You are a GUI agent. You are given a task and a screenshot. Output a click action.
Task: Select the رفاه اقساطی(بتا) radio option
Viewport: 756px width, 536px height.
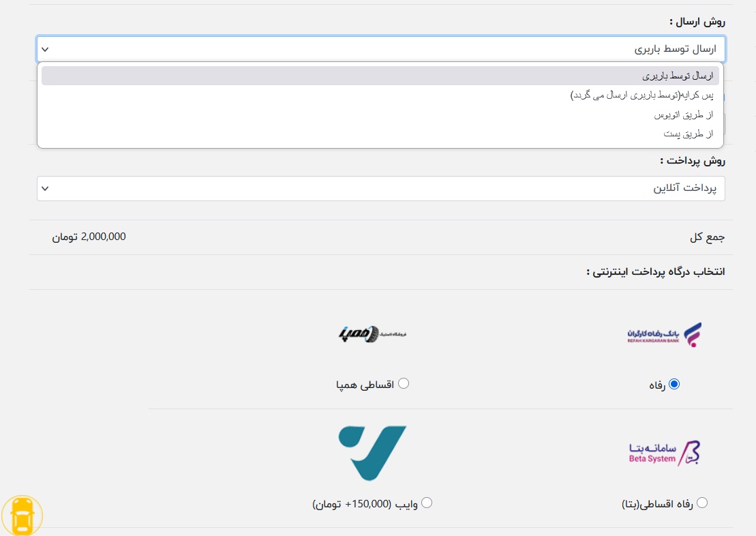click(x=701, y=503)
